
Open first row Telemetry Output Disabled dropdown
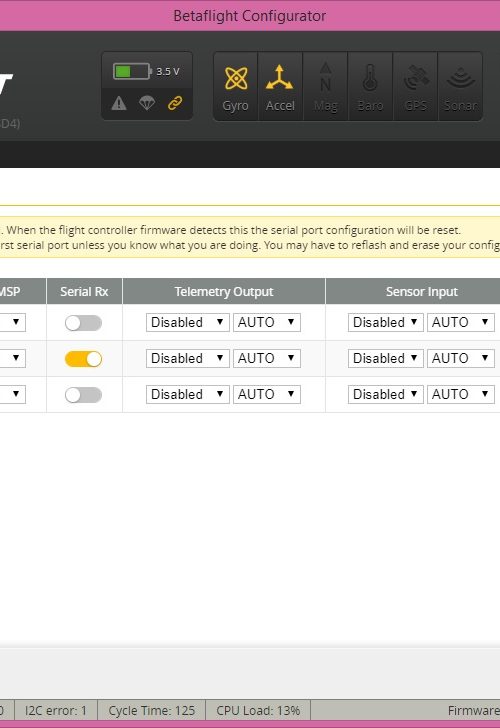pos(188,322)
